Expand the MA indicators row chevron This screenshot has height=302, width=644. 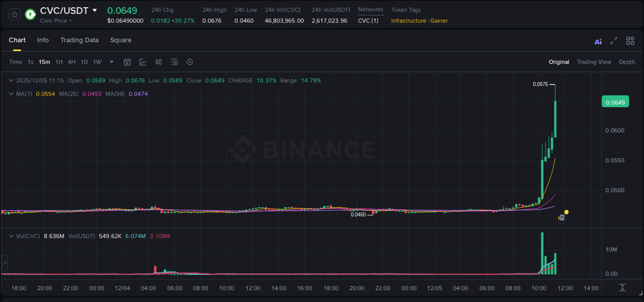11,94
